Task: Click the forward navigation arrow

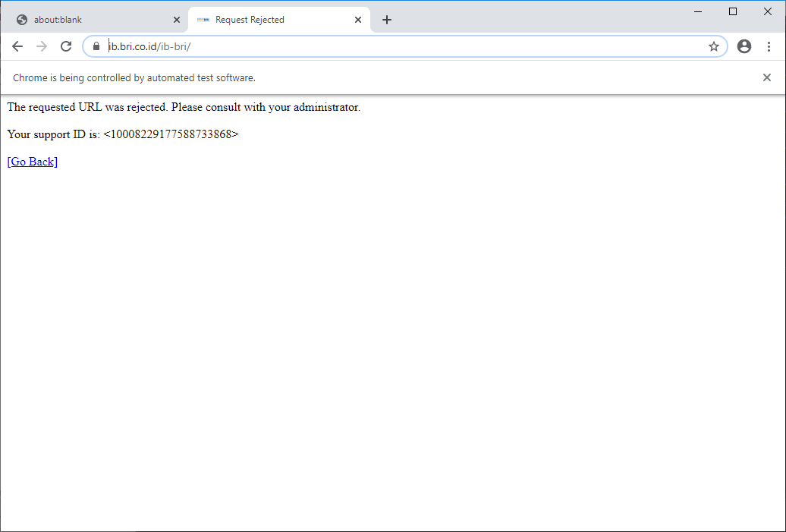Action: (42, 46)
